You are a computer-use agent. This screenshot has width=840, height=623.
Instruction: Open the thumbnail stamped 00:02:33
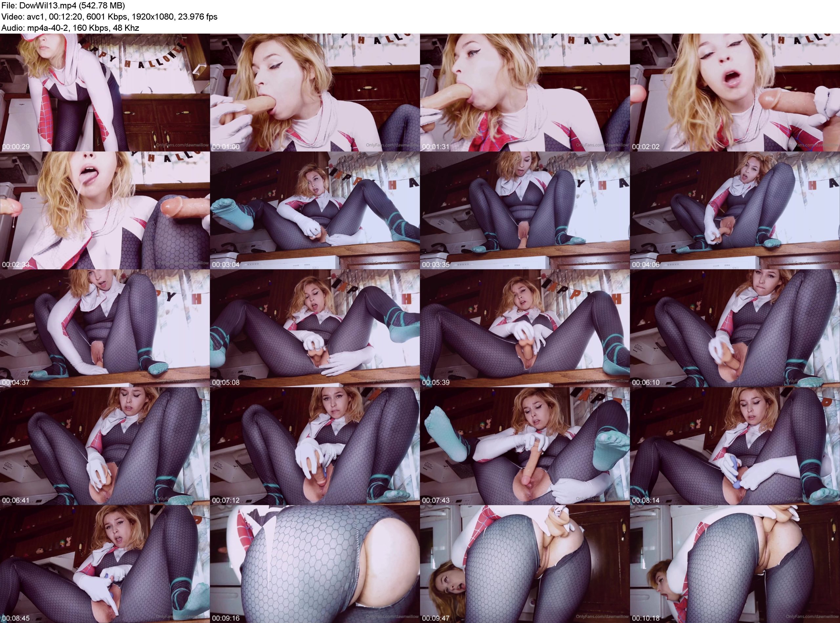click(x=105, y=211)
